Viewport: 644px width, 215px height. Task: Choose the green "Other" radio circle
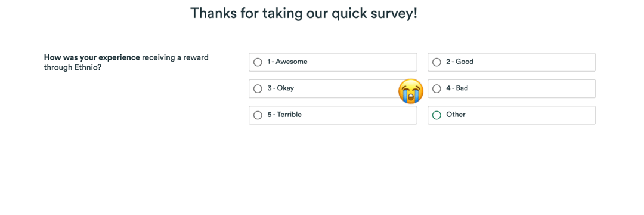(x=436, y=115)
